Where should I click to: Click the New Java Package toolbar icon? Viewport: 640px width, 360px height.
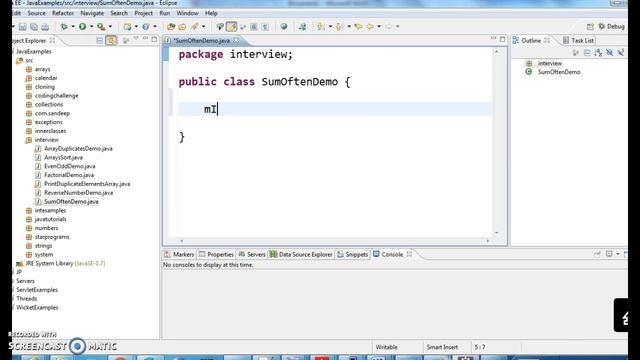tap(128, 27)
